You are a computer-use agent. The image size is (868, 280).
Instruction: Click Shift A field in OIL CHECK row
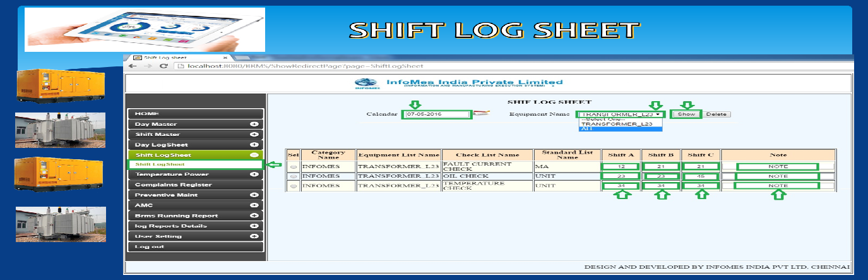tap(621, 176)
